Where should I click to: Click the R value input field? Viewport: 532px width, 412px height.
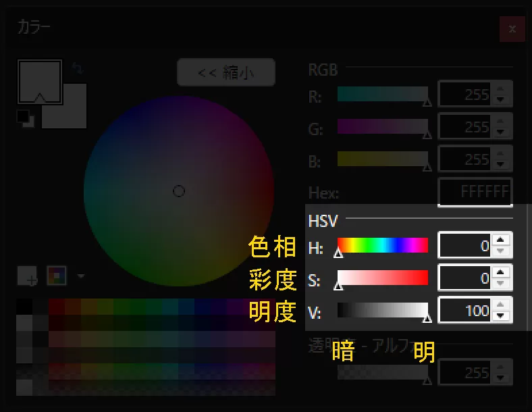pyautogui.click(x=464, y=95)
